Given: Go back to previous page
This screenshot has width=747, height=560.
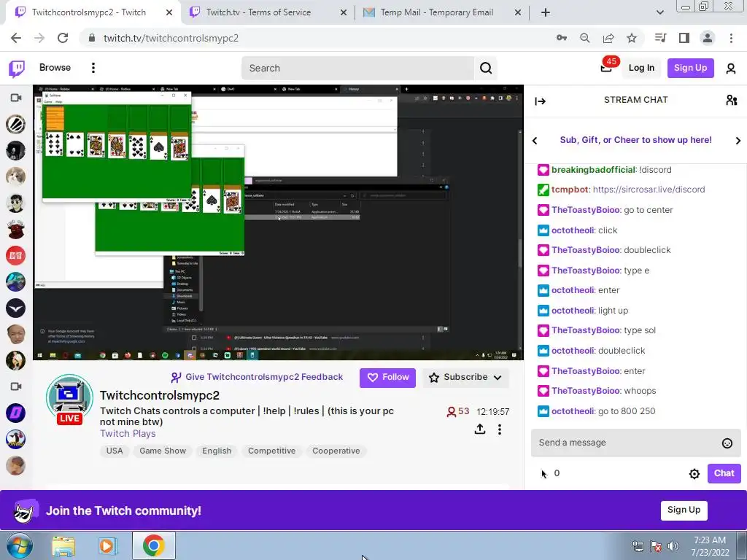Looking at the screenshot, I should [x=16, y=38].
